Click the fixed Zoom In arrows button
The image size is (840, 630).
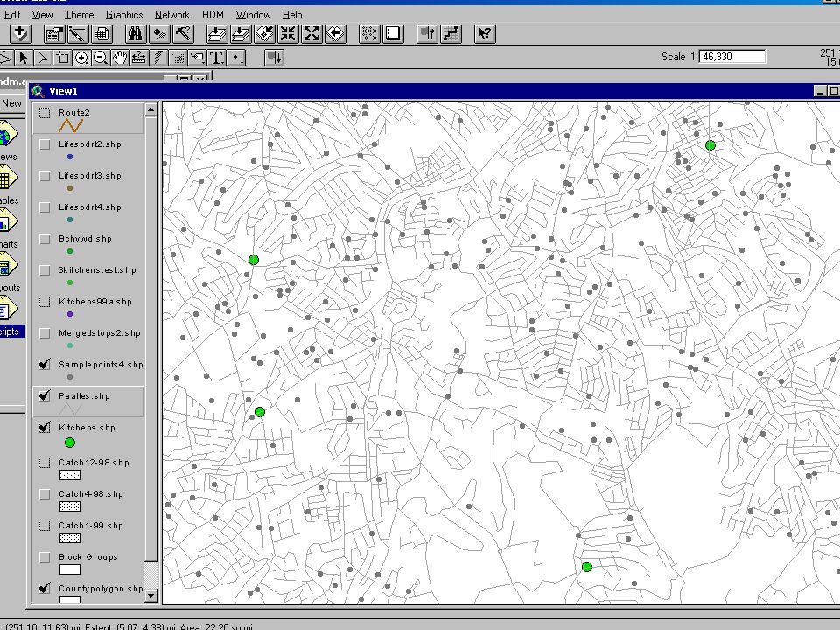pyautogui.click(x=288, y=34)
